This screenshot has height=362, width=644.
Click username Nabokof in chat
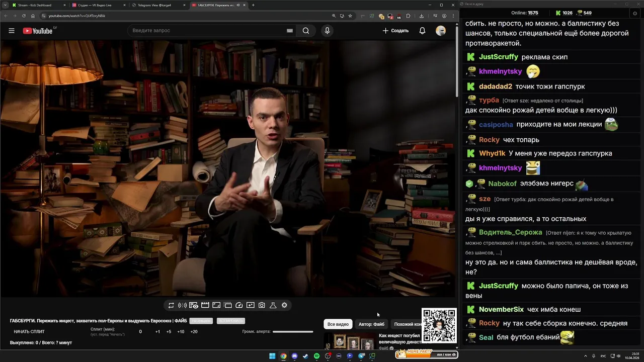[x=502, y=184]
